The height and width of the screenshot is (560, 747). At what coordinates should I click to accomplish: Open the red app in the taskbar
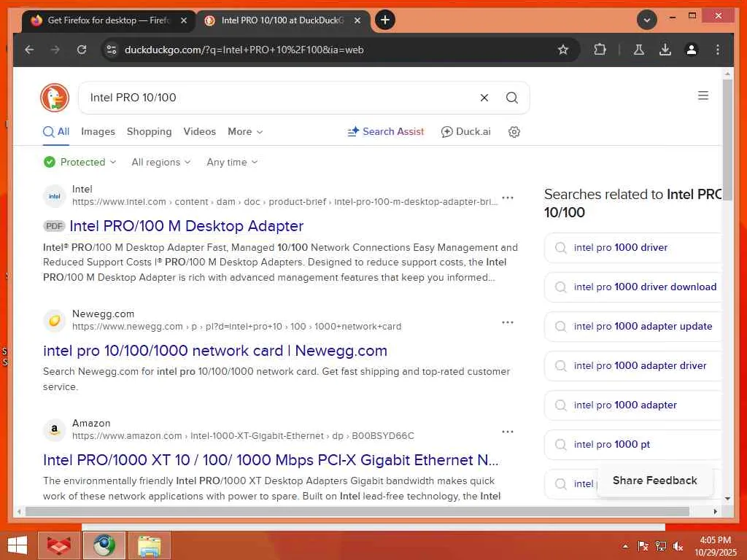[58, 545]
